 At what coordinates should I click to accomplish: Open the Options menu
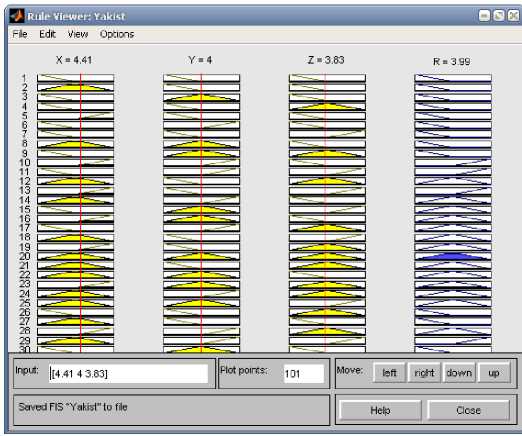(117, 34)
